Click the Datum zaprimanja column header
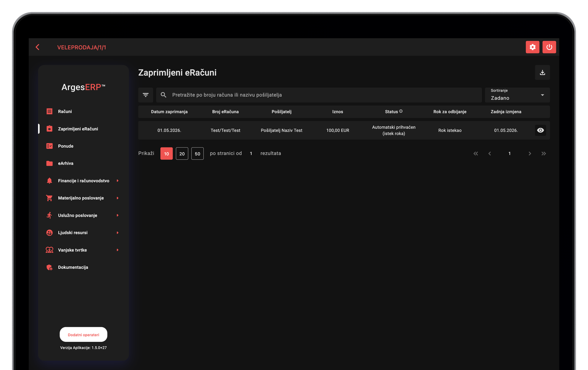The image size is (588, 370). [x=169, y=112]
